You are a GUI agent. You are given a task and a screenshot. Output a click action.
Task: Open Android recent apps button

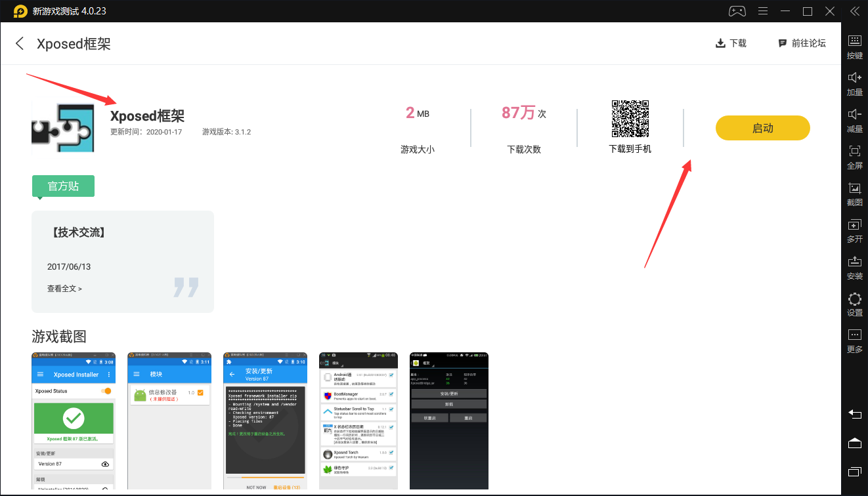coord(854,472)
